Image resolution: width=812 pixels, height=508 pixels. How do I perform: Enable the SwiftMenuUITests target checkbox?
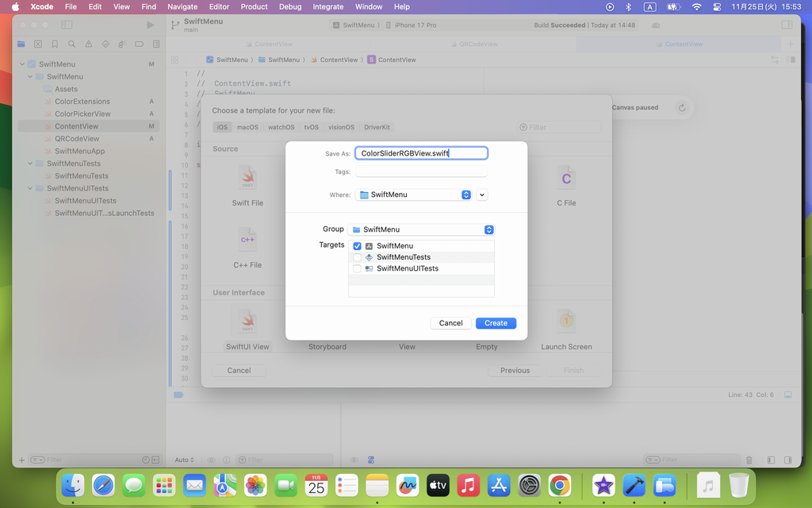[x=357, y=268]
